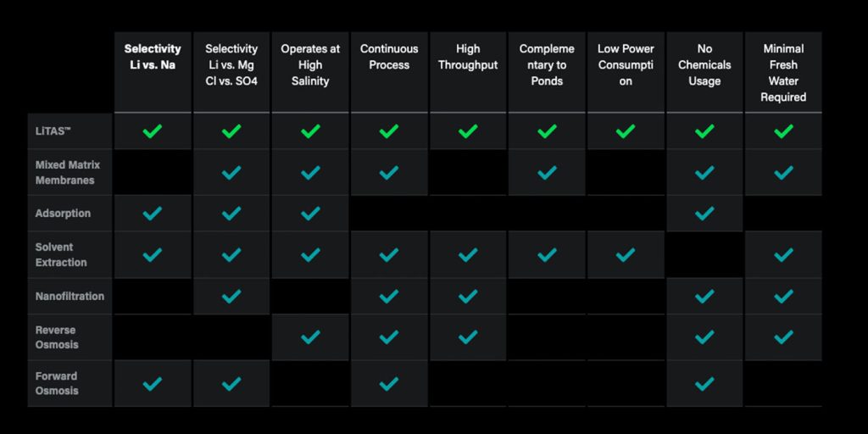
Task: Click empty Nanofiltration cell under Low Power Consumption
Action: (626, 296)
